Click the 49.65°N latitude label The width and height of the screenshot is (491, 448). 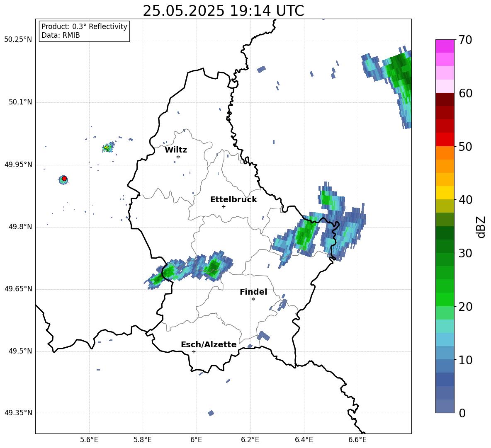pyautogui.click(x=18, y=289)
